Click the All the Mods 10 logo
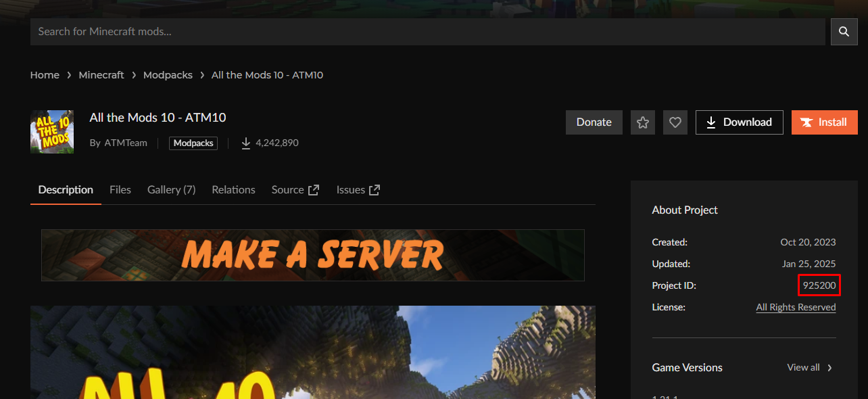 (52, 131)
